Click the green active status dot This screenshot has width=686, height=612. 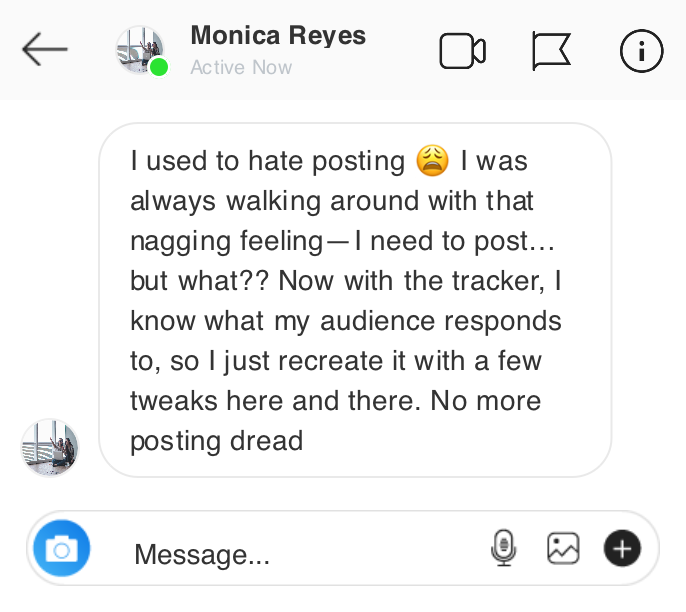[159, 67]
